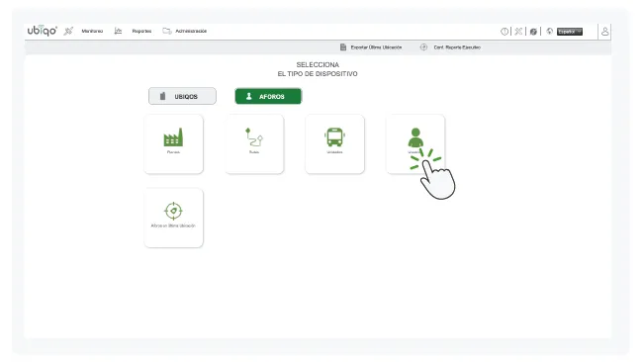Screen dimensions: 644x362
Task: Open the Español language dropdown
Action: [x=570, y=32]
